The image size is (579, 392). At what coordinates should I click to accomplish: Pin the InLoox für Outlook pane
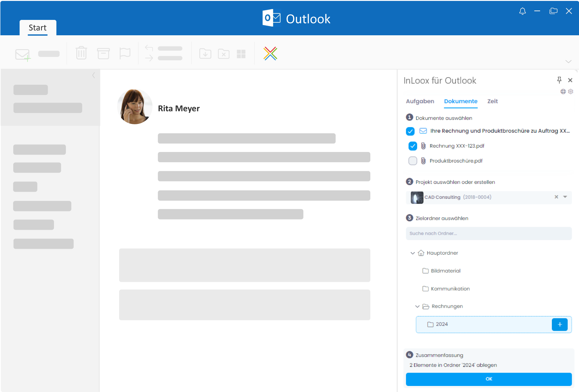[x=559, y=80]
